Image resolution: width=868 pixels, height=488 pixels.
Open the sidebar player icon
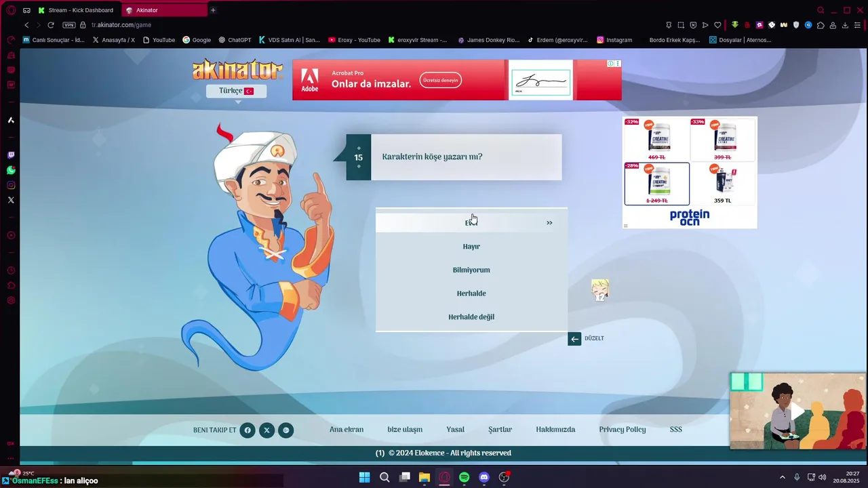[x=11, y=235]
